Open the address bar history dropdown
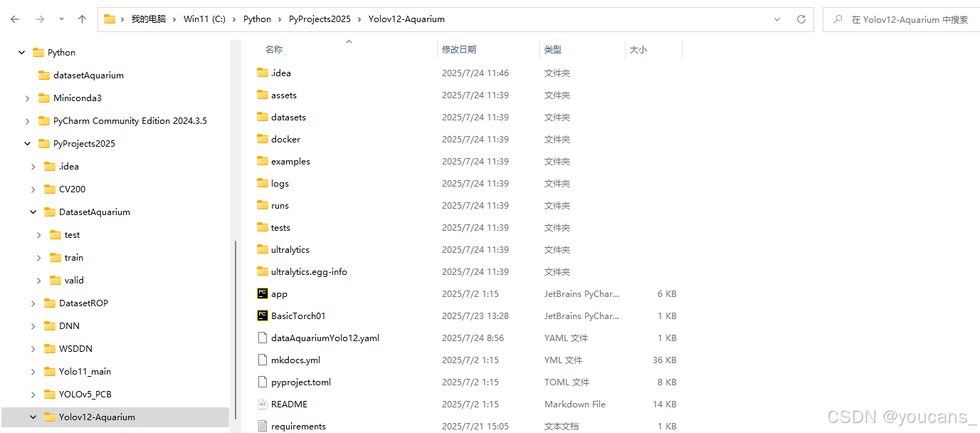Screen dimensions: 980x433 (777, 19)
